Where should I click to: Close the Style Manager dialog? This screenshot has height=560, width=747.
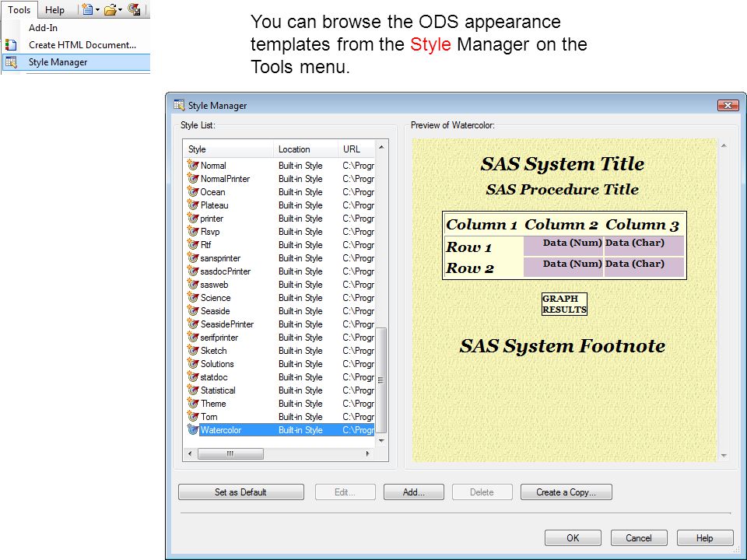click(x=728, y=105)
